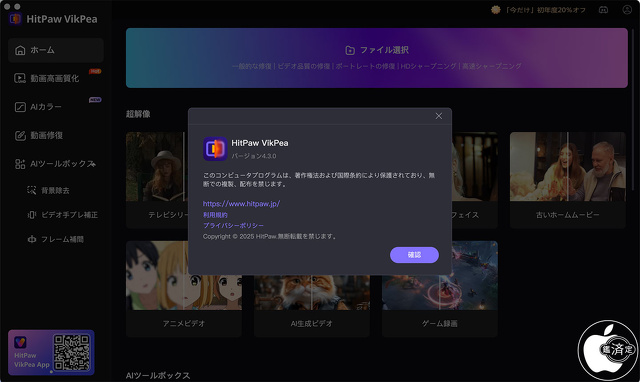Viewport: 640px width, 382px height.
Task: Click the add-file icon beside ファイル選択
Action: point(350,50)
